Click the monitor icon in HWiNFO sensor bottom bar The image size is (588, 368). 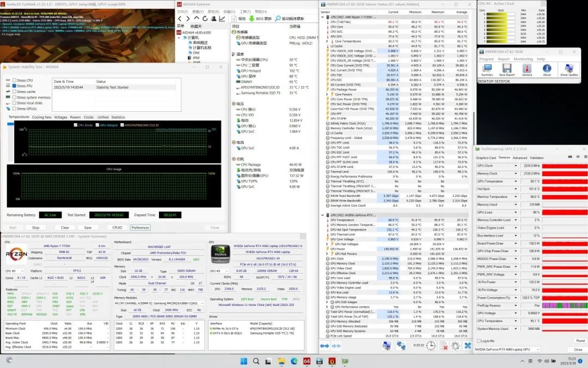coord(387,346)
